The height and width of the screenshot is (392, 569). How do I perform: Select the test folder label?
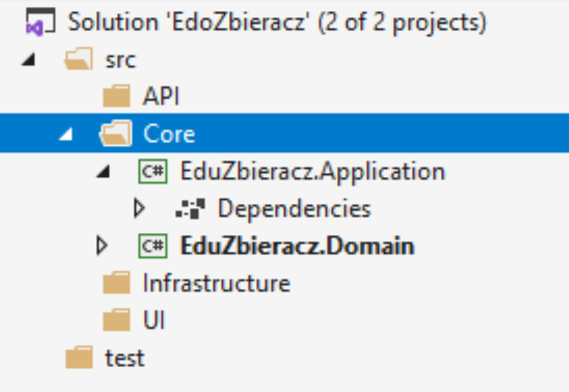[x=125, y=358]
